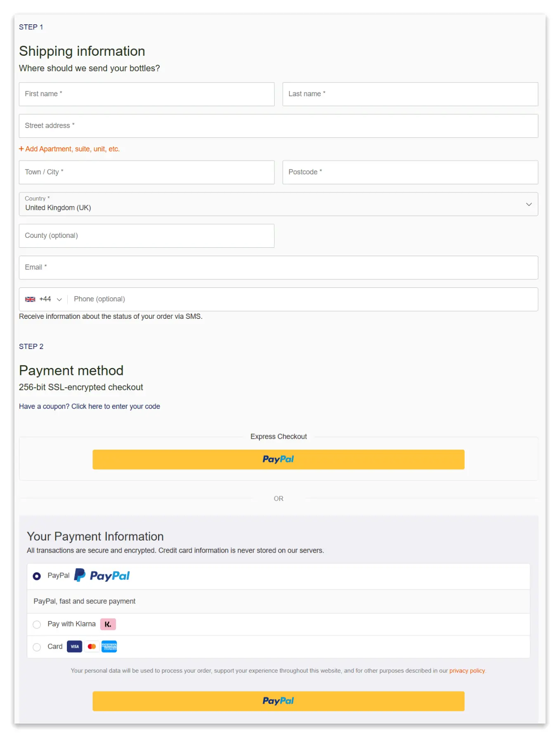Click the Klarna icon badge
The height and width of the screenshot is (738, 560).
108,624
